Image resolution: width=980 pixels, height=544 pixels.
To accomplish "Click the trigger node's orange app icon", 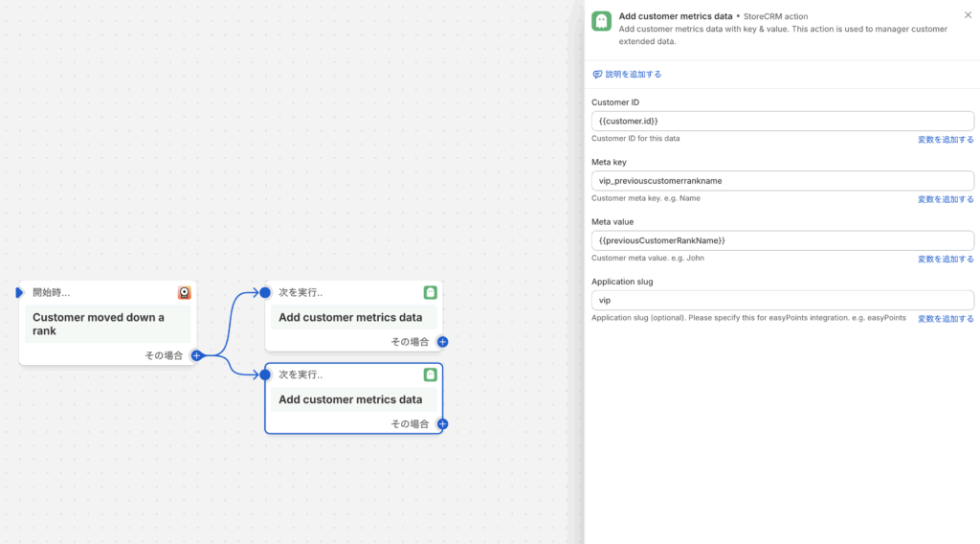I will 185,293.
